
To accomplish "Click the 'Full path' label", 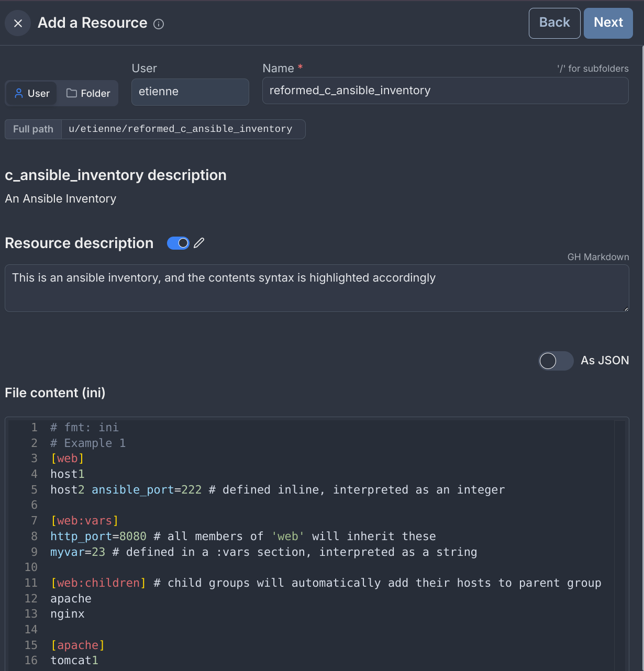I will click(x=33, y=129).
